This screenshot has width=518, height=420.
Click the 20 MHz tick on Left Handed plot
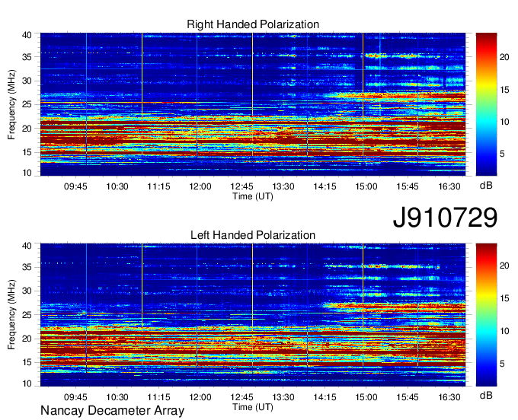click(x=27, y=339)
